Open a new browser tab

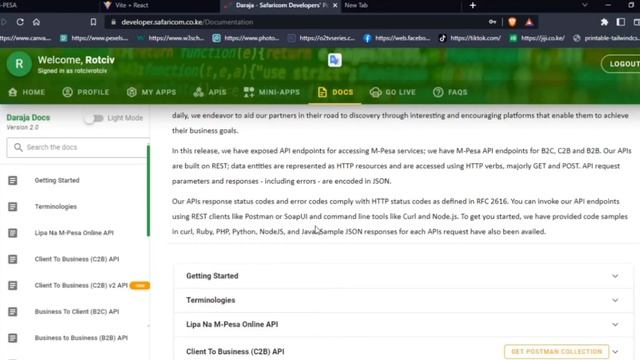pos(473,5)
